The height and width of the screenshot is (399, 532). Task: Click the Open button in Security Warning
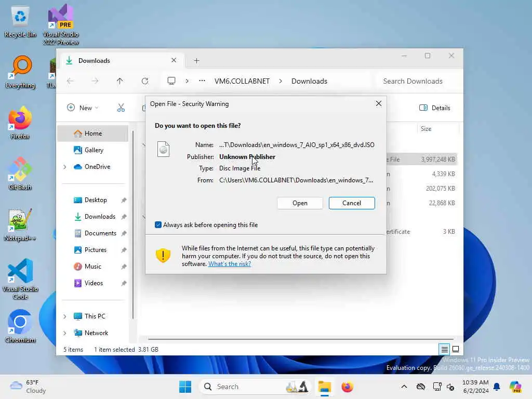point(300,203)
